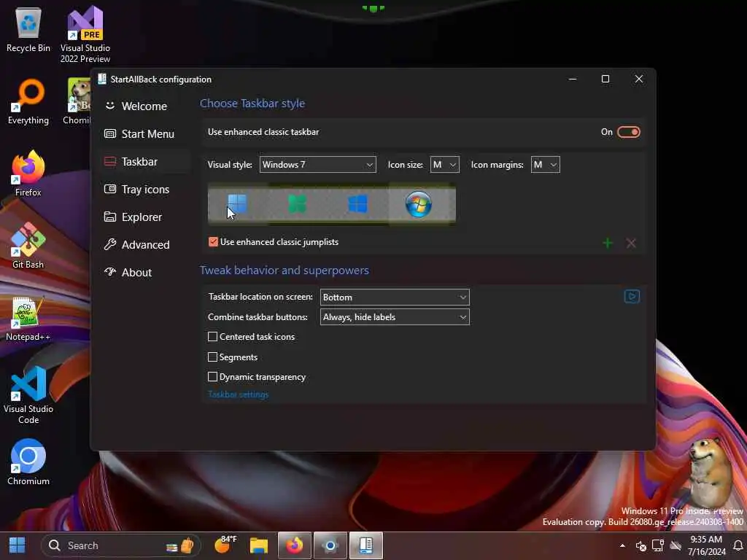This screenshot has height=560, width=747.
Task: Open the clock showing 9:35 AM
Action: point(706,545)
